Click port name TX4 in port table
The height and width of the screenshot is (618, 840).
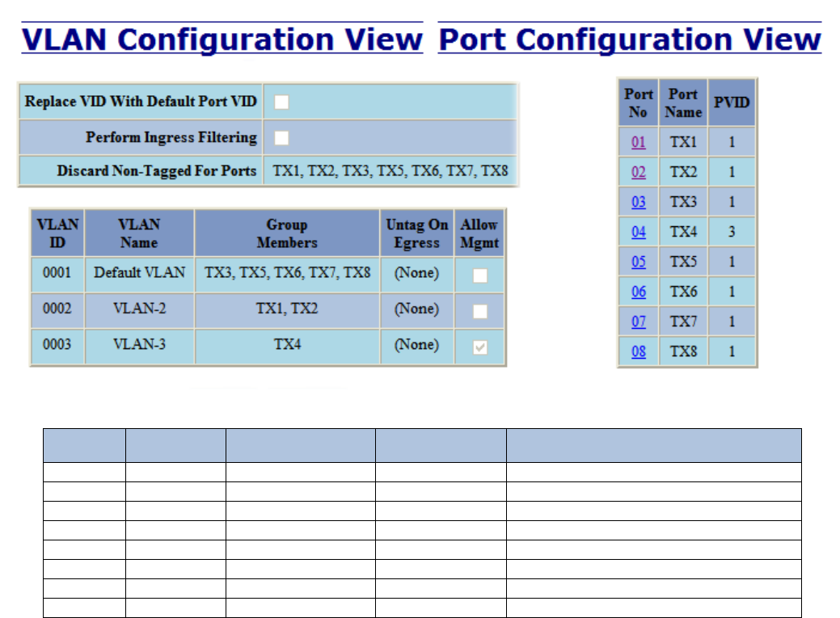[x=683, y=232]
